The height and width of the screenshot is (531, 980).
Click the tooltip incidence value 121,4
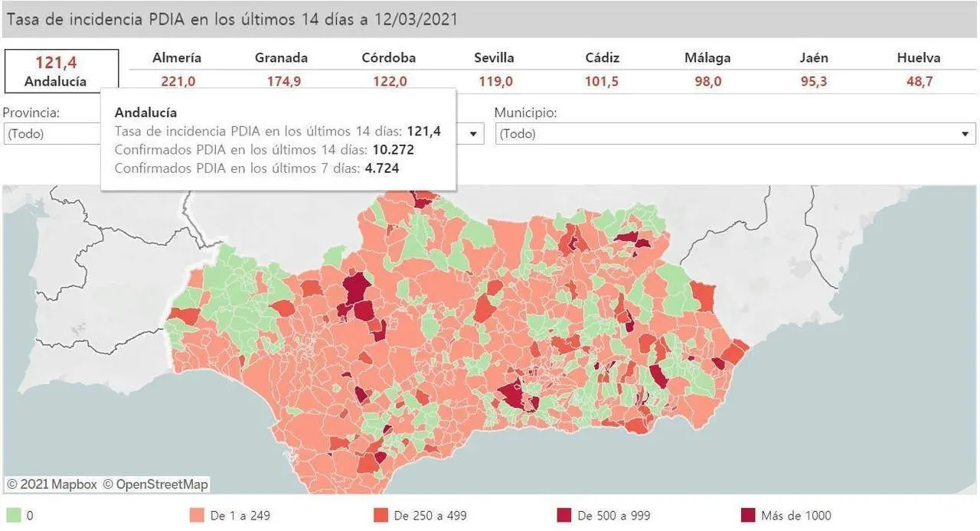click(x=424, y=132)
